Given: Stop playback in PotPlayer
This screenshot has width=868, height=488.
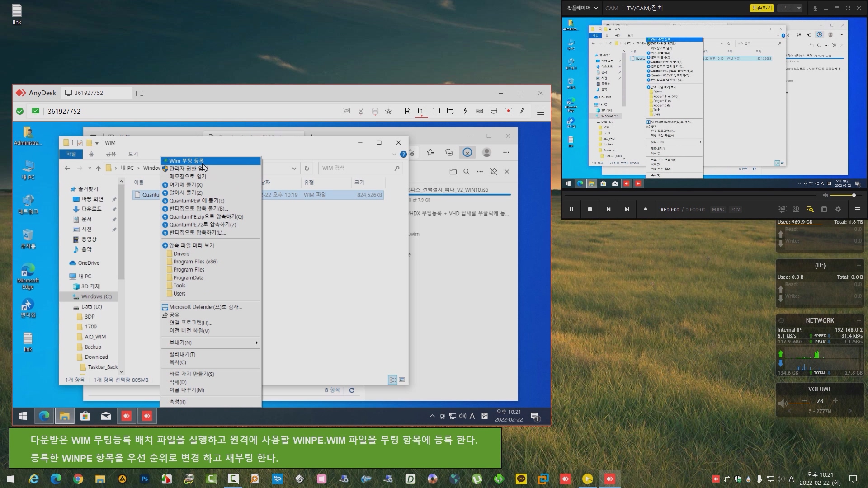Looking at the screenshot, I should [590, 209].
